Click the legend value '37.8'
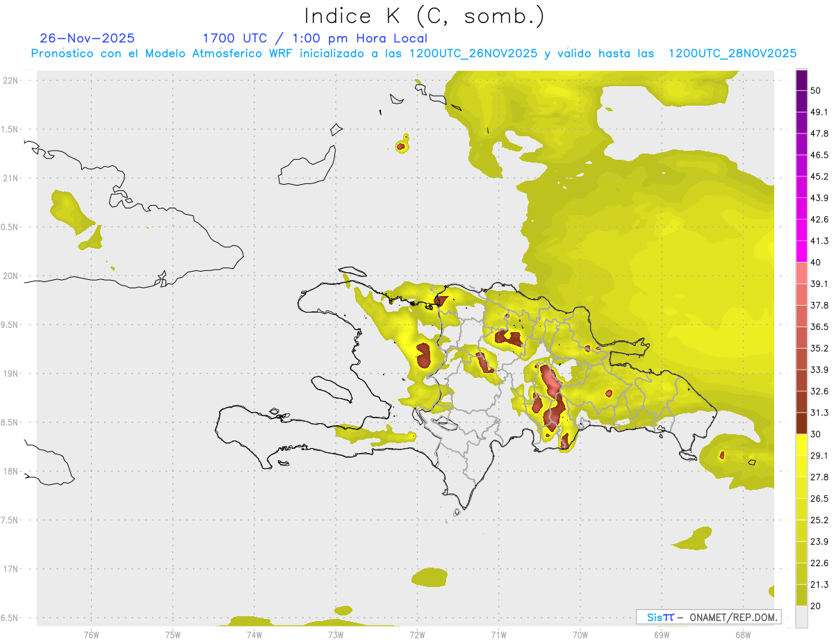The width and height of the screenshot is (834, 644). (819, 306)
